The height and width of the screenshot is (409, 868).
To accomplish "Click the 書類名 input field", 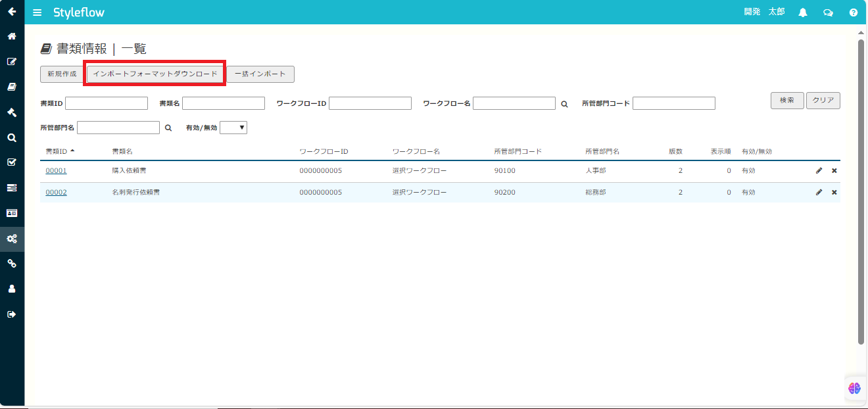I will (224, 103).
